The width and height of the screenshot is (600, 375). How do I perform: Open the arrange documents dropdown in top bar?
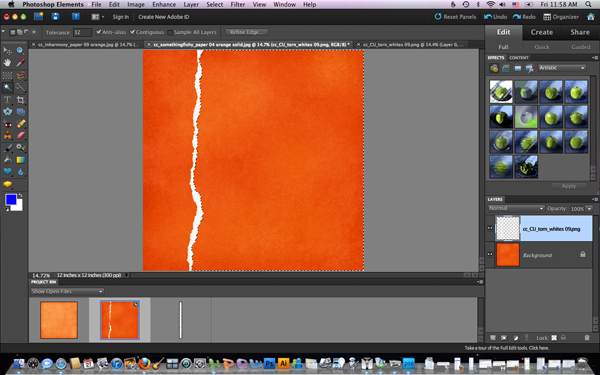click(x=98, y=17)
